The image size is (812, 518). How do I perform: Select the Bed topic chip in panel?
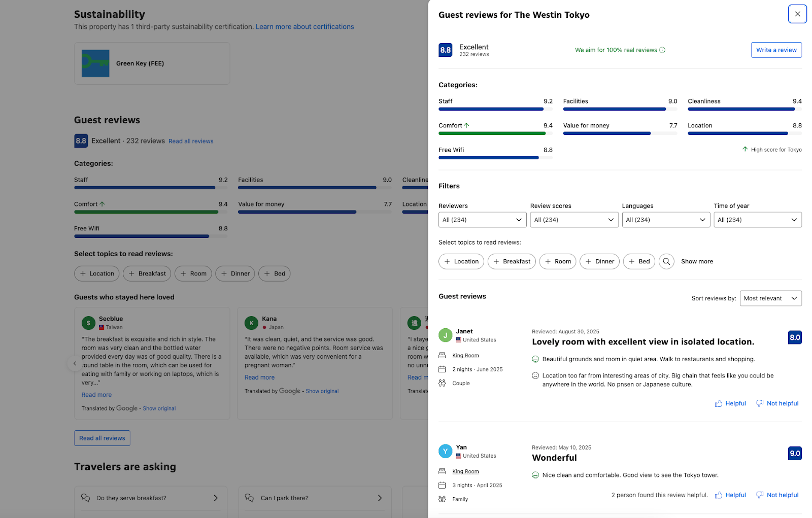click(639, 261)
